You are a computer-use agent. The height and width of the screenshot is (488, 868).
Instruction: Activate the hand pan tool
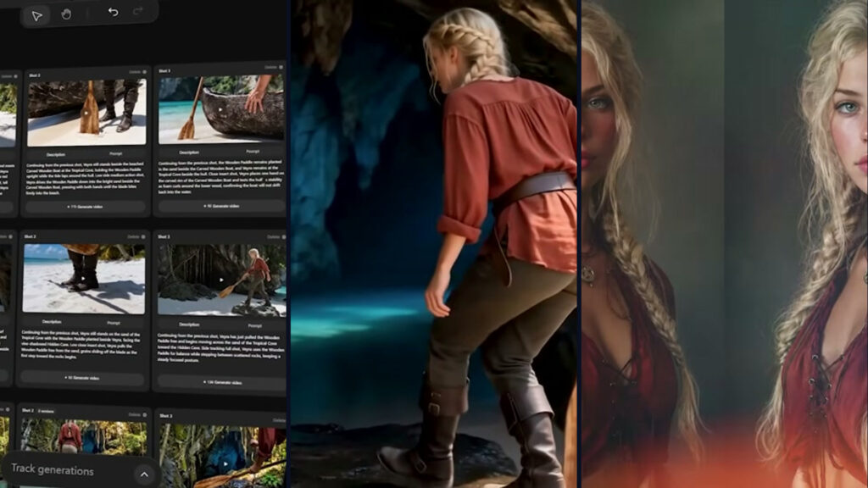coord(66,14)
